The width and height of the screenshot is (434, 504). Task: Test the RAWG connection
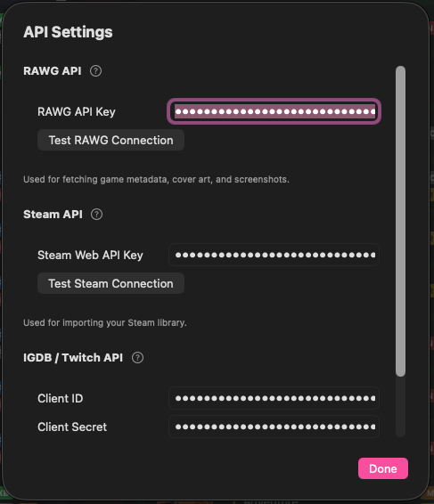coord(111,140)
